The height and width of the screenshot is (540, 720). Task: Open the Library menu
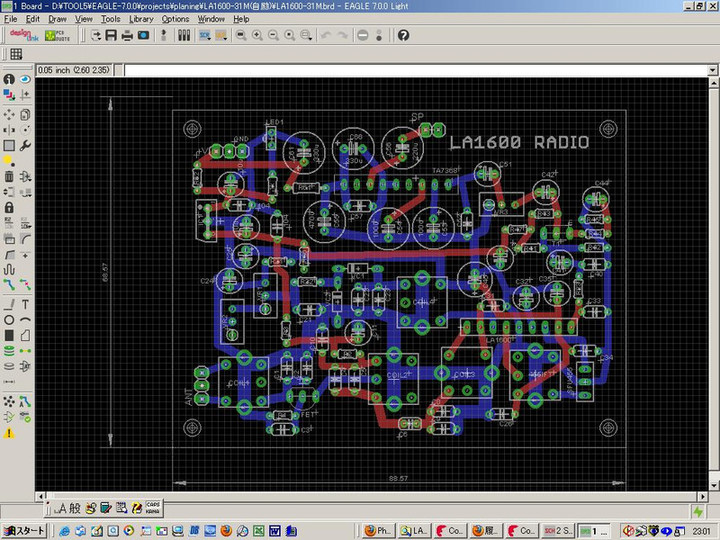[x=141, y=19]
